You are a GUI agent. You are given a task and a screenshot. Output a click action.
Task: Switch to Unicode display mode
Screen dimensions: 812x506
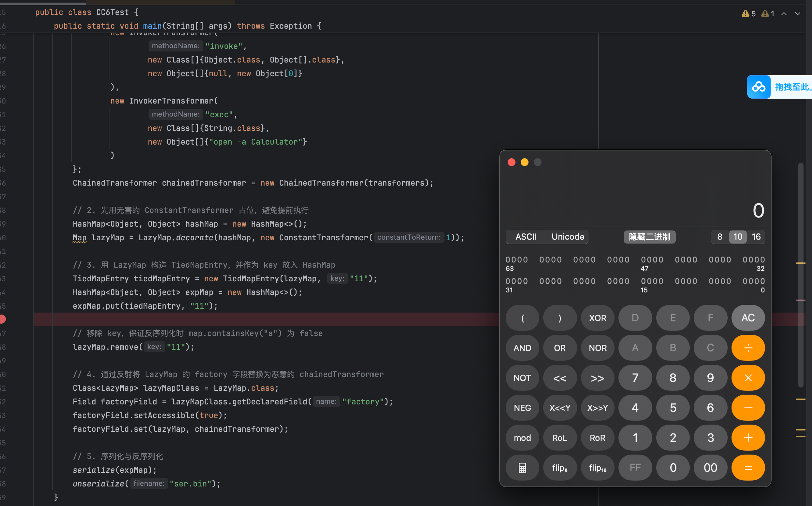pyautogui.click(x=568, y=237)
